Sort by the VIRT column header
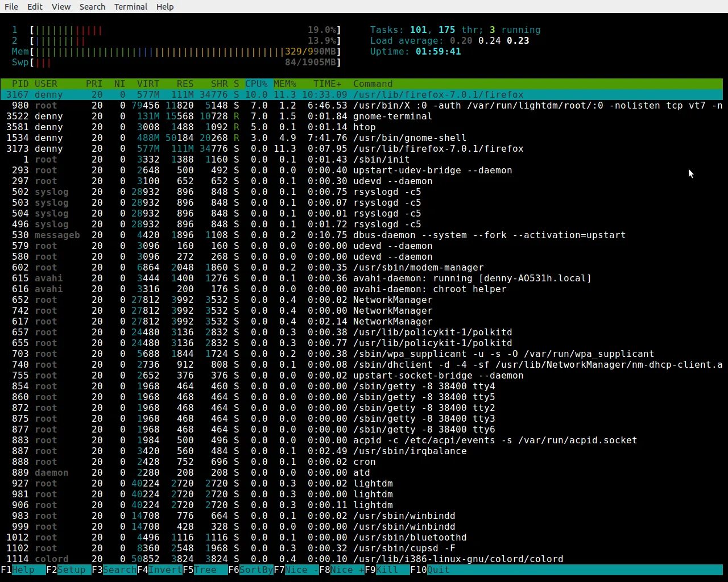 pyautogui.click(x=148, y=84)
